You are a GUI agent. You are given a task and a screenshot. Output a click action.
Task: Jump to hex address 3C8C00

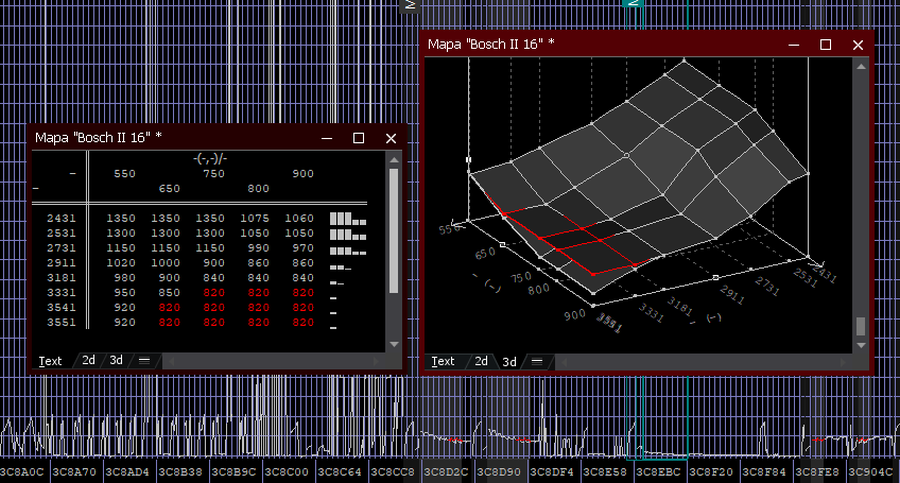(286, 472)
